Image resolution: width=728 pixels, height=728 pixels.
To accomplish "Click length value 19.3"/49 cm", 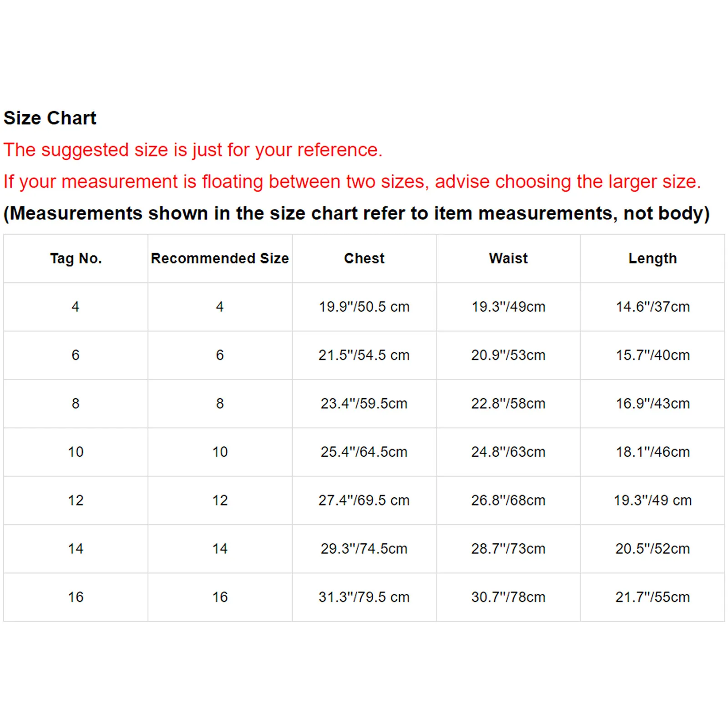I will [652, 500].
